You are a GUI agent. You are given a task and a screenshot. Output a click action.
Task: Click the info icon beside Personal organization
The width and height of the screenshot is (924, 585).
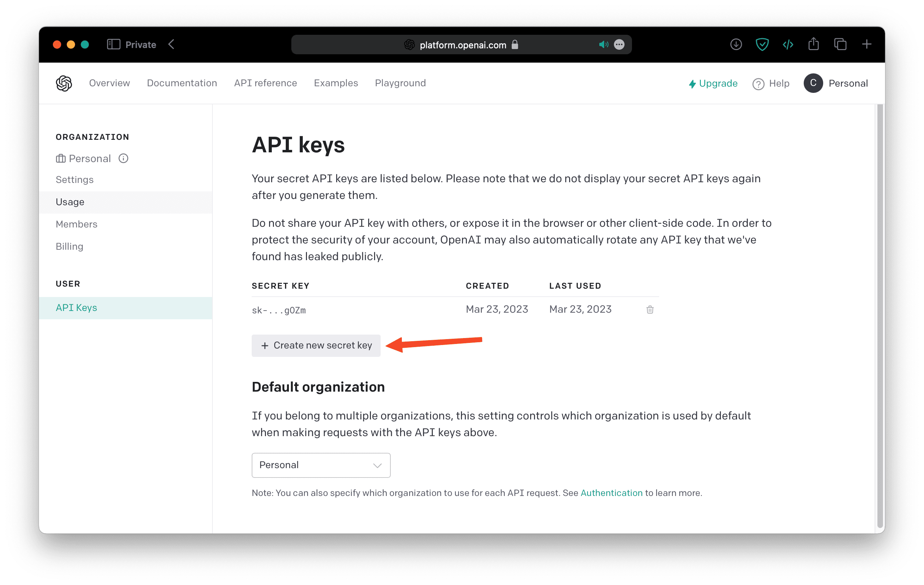(123, 158)
